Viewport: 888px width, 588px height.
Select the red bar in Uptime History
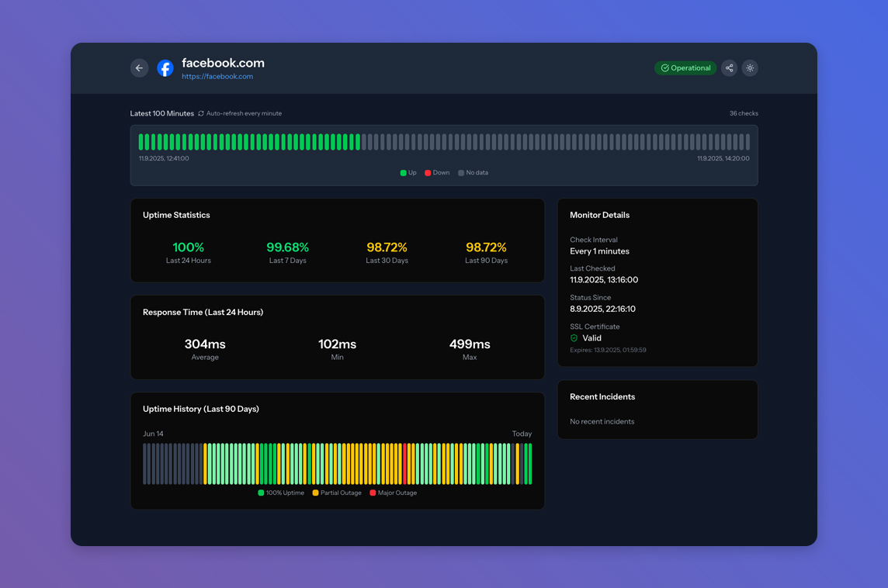tap(405, 464)
